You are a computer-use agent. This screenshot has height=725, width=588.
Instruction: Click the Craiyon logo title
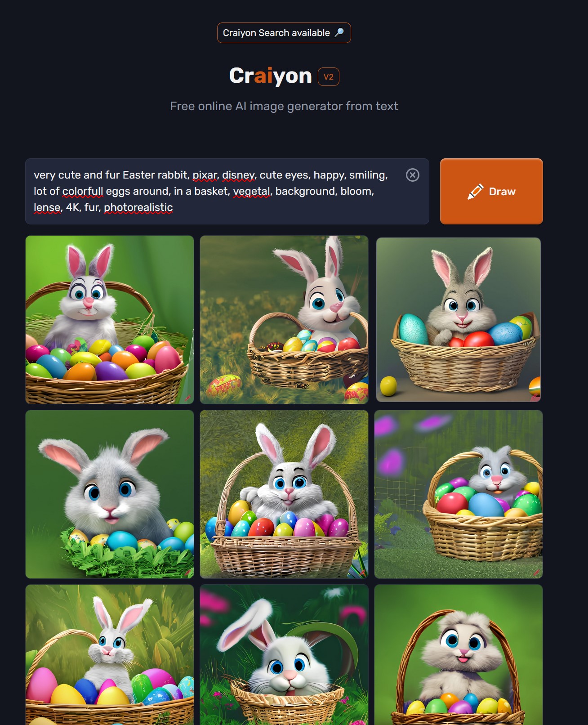click(x=270, y=76)
